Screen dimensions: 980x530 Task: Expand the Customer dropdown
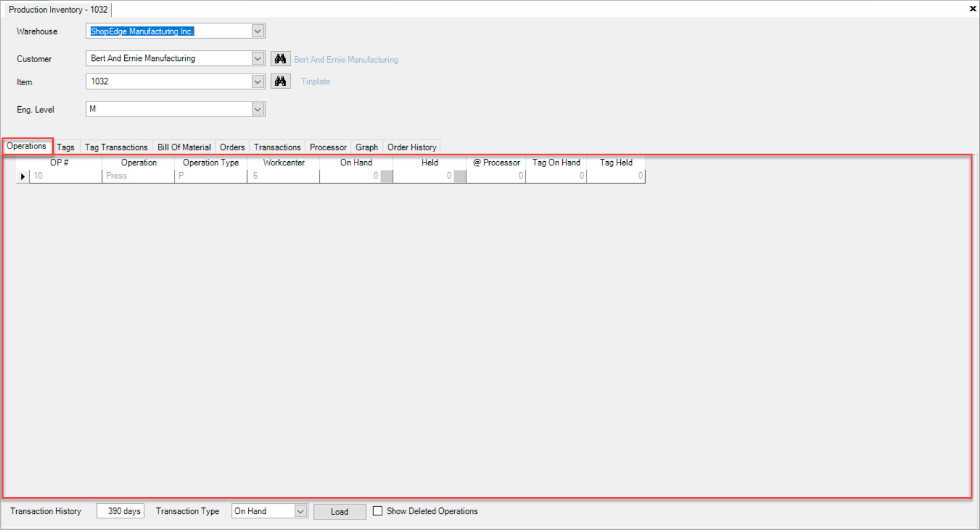coord(258,58)
